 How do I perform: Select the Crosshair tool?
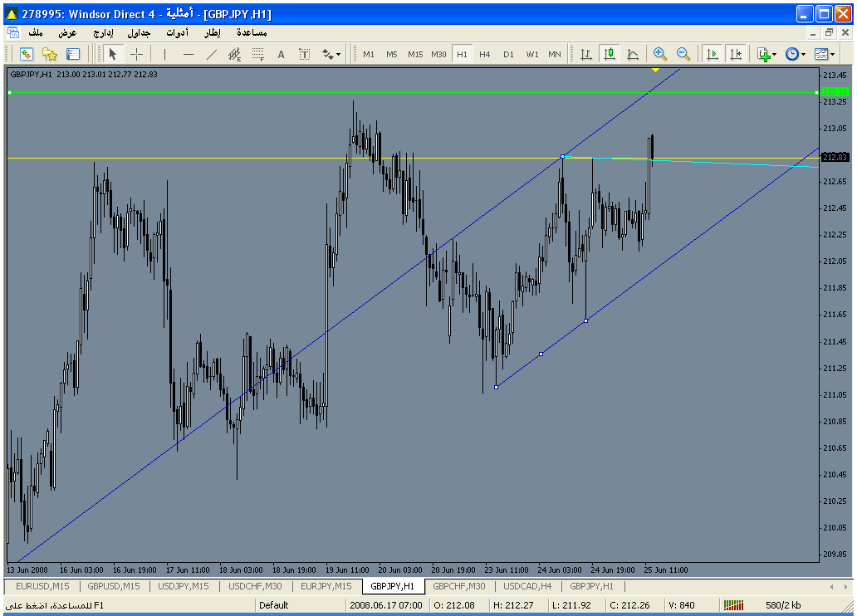[136, 54]
